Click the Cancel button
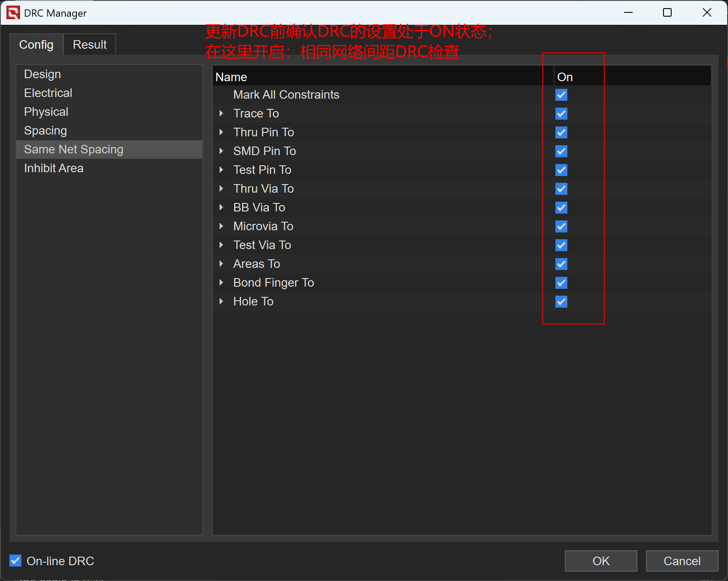The height and width of the screenshot is (581, 728). (x=682, y=561)
